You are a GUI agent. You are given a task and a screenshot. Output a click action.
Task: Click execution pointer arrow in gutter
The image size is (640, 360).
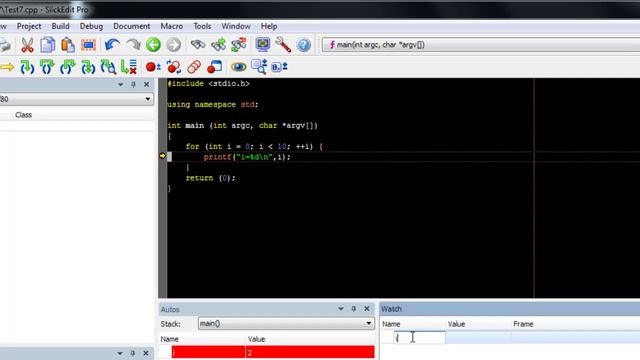coord(162,156)
